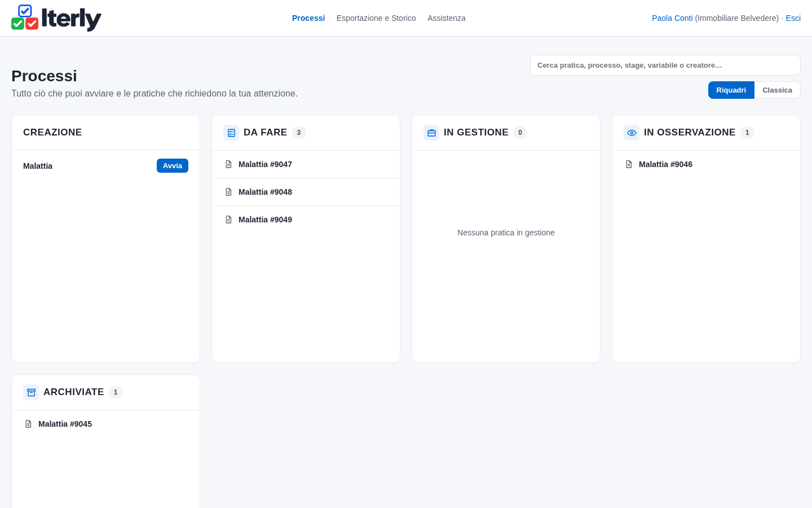Open the Processi nav item
Screen dimensions: 812x508
coord(308,18)
